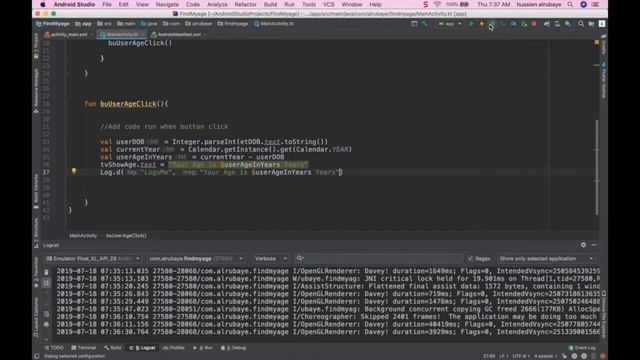Open the Debug tool window button
This screenshot has width=640, height=360.
coord(233,348)
